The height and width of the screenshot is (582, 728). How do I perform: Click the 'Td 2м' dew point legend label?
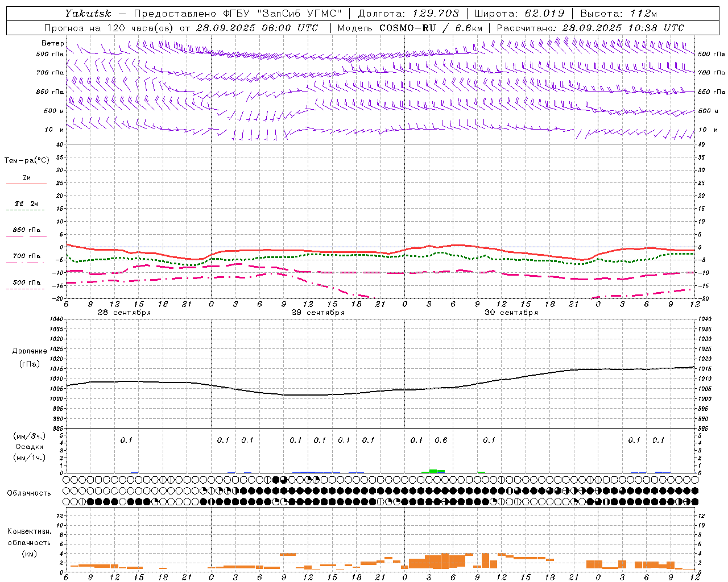coord(27,203)
